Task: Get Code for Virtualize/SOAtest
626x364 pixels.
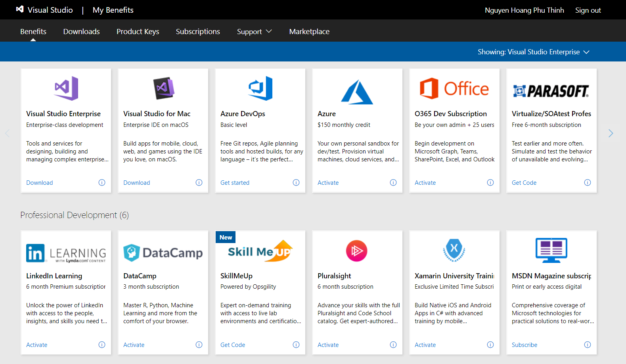Action: pos(524,183)
